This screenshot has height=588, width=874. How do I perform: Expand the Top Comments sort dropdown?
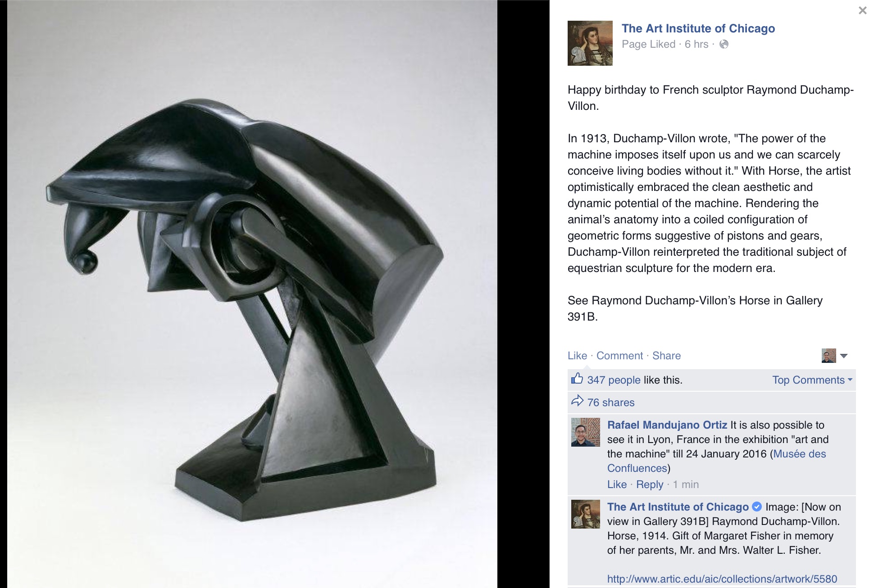point(812,380)
